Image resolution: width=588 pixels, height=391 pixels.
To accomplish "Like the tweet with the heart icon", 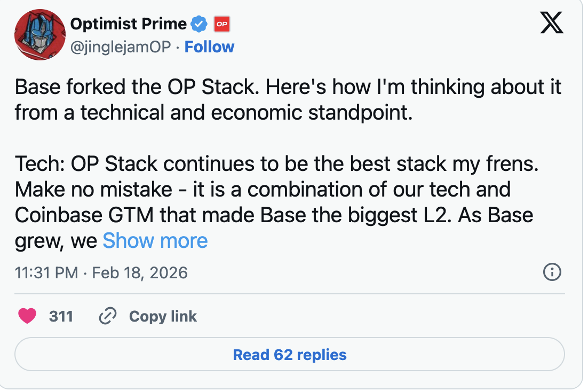I will click(27, 316).
